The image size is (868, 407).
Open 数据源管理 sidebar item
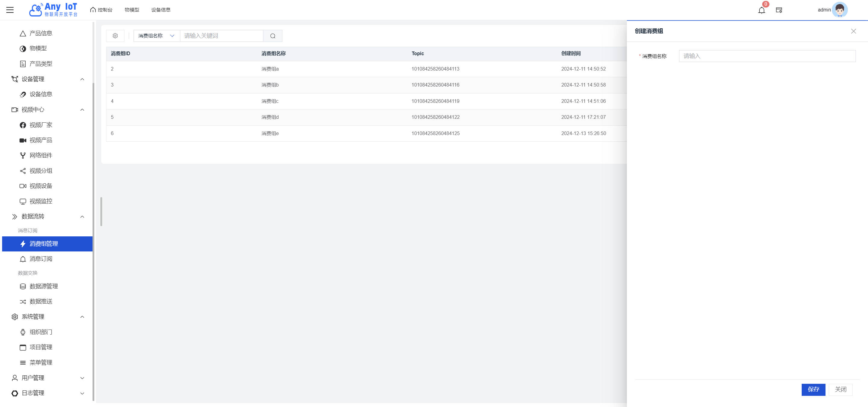coord(43,286)
